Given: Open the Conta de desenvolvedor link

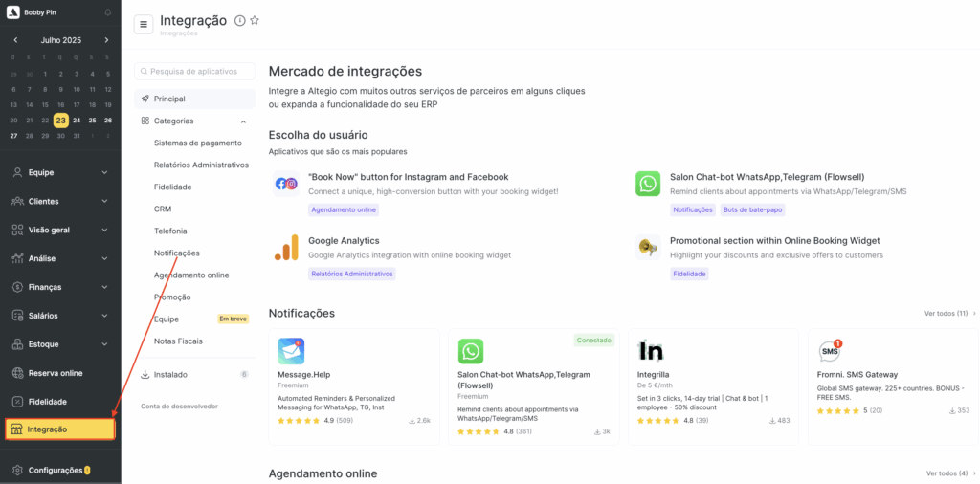Looking at the screenshot, I should (x=179, y=406).
